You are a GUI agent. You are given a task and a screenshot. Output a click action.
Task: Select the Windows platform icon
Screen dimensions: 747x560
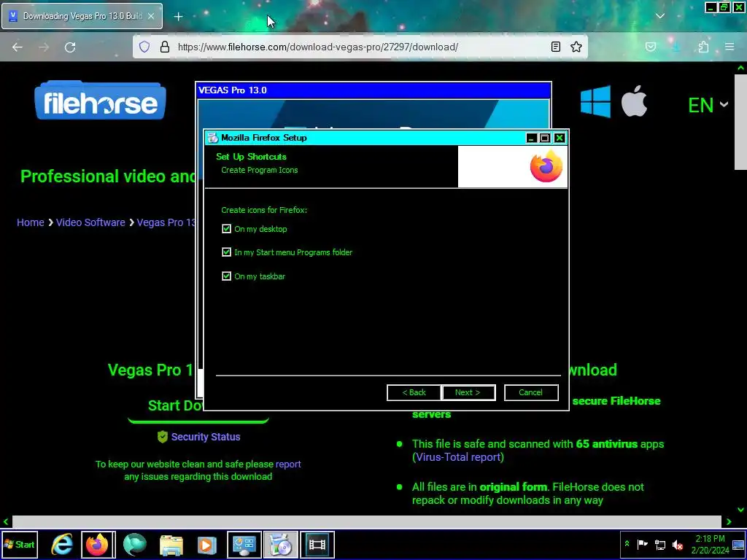595,101
